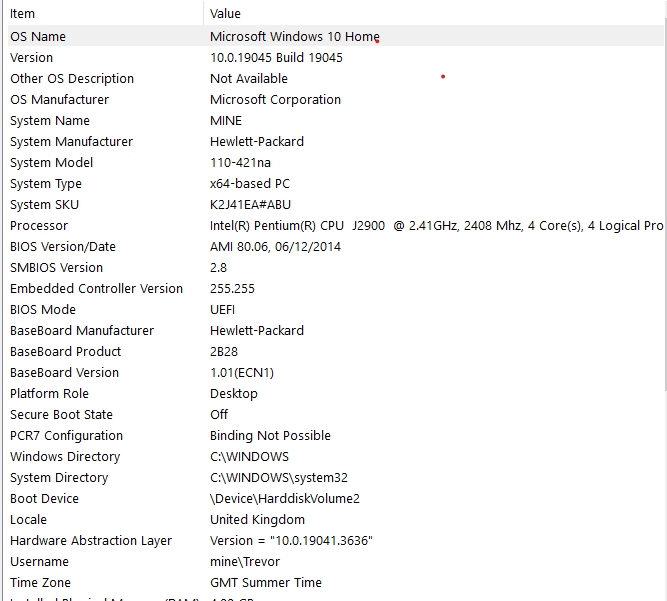Click the MINE system name value
The image size is (667, 601).
pyautogui.click(x=226, y=120)
